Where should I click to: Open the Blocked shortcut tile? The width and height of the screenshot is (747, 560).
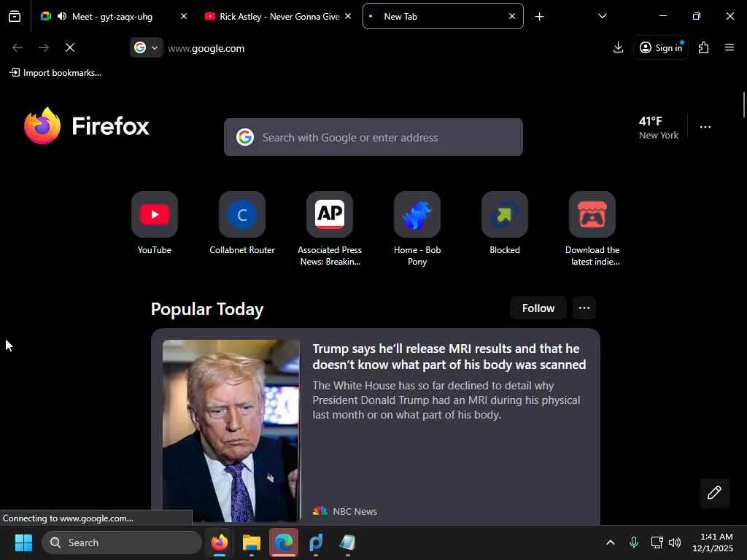pos(505,215)
